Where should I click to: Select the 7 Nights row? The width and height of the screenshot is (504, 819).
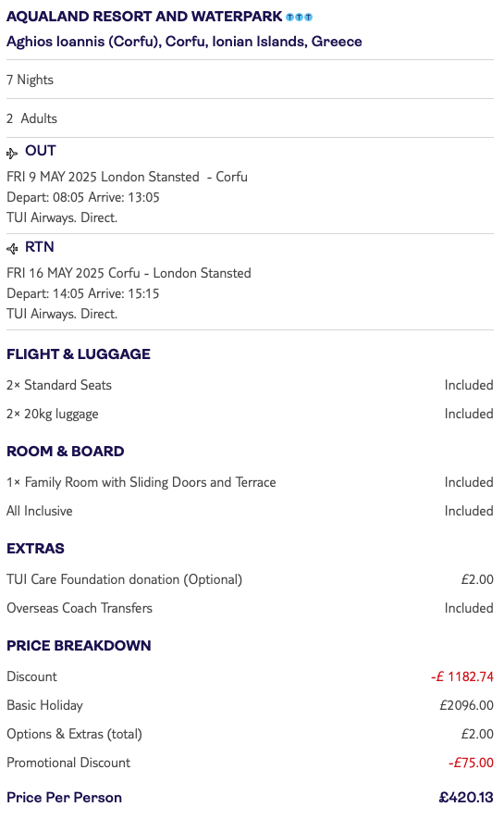(250, 80)
